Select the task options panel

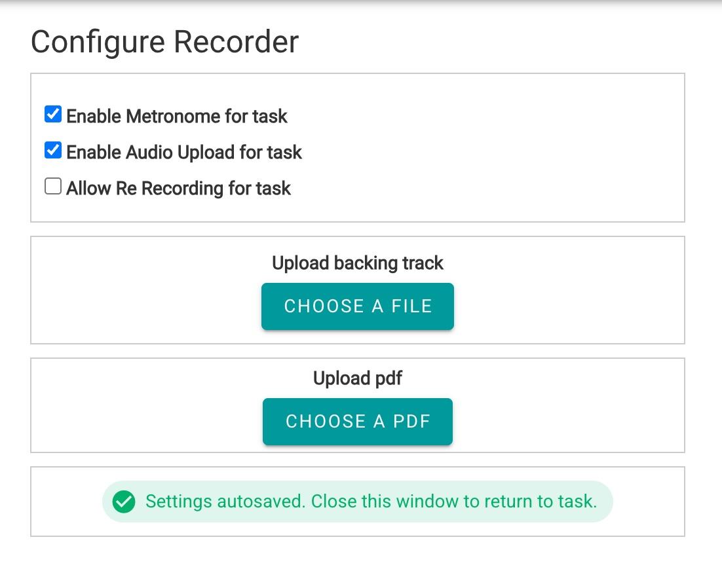(x=357, y=147)
